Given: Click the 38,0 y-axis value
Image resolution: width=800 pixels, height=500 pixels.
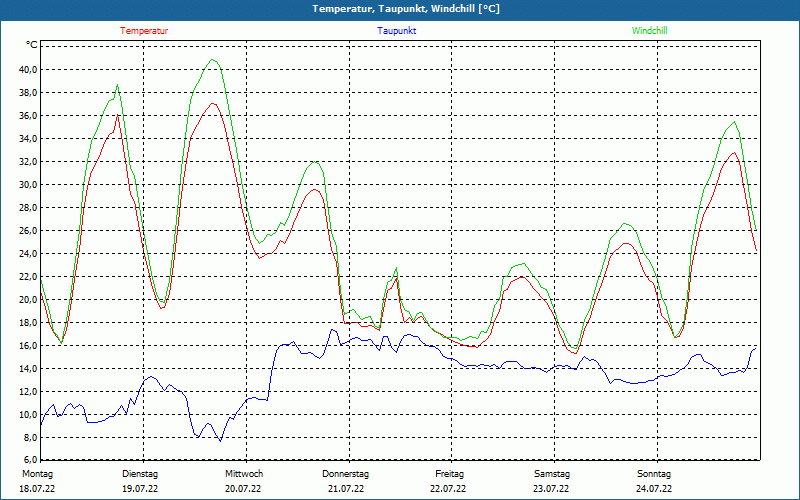Looking at the screenshot, I should [x=29, y=92].
